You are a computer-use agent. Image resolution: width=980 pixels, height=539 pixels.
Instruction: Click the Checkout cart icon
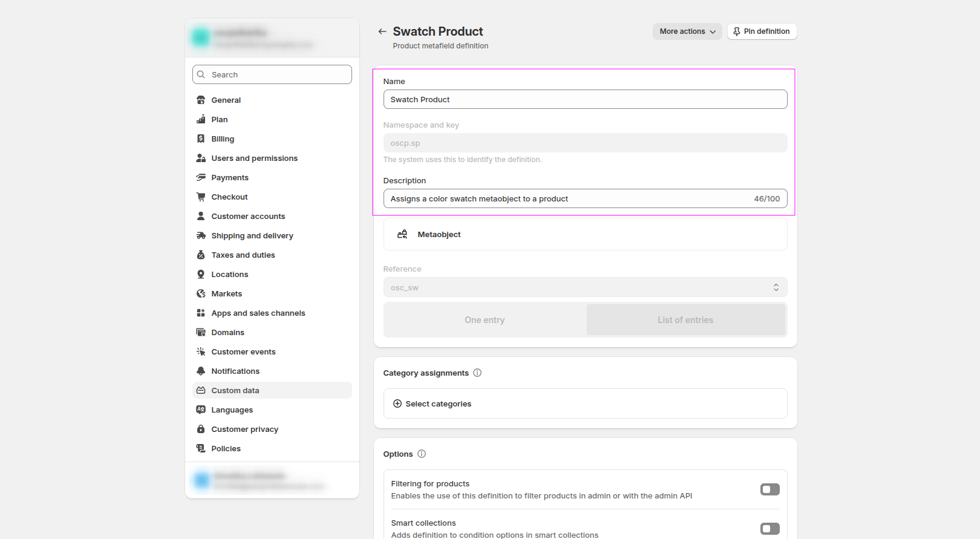201,197
